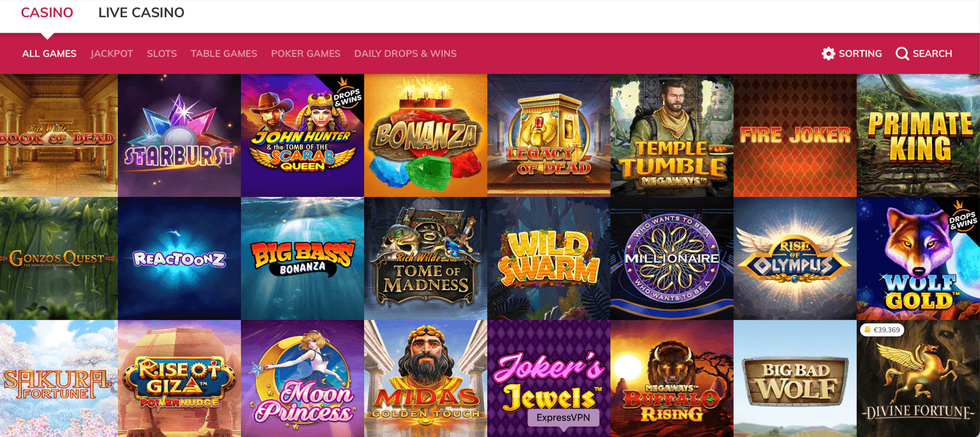Select All Games filter

point(49,54)
